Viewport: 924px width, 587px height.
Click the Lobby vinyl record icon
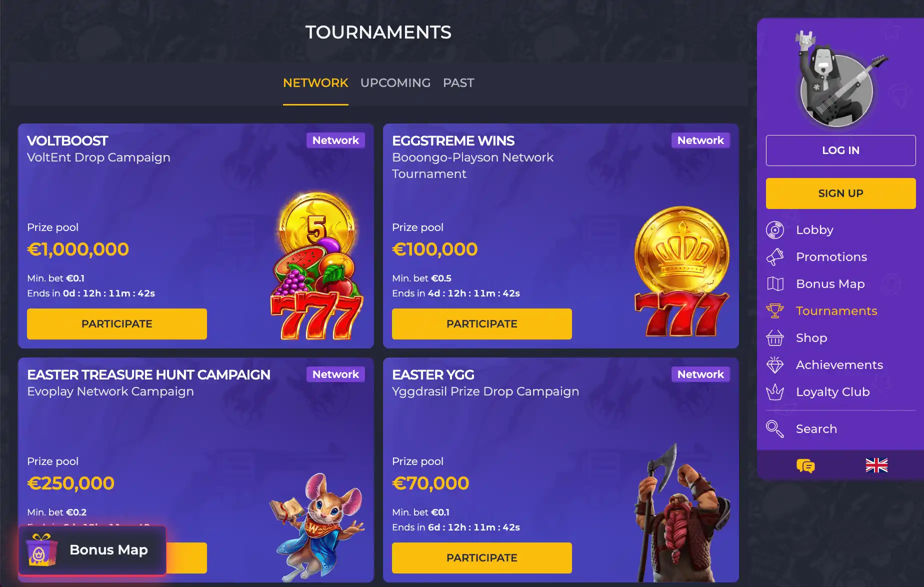click(x=775, y=230)
